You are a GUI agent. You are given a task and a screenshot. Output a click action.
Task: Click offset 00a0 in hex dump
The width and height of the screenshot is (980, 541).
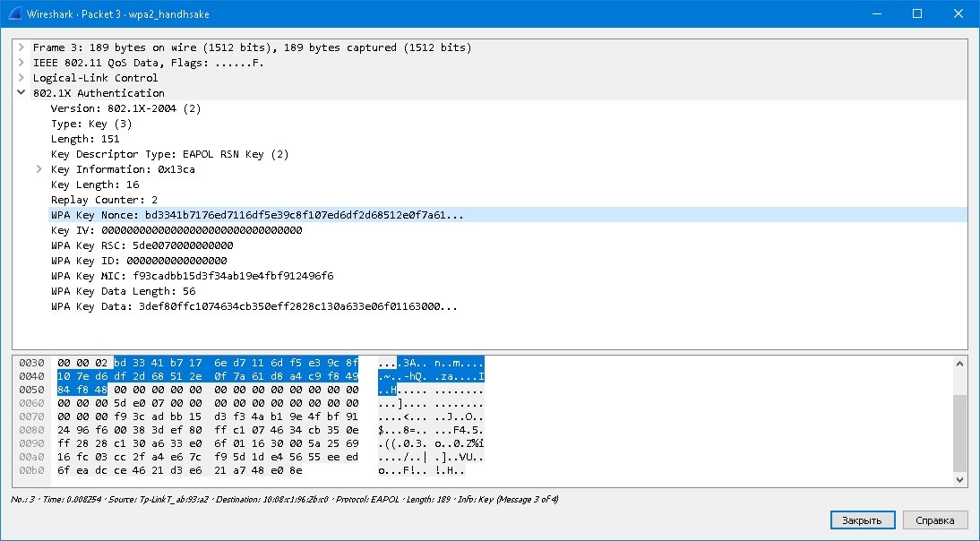pyautogui.click(x=32, y=457)
